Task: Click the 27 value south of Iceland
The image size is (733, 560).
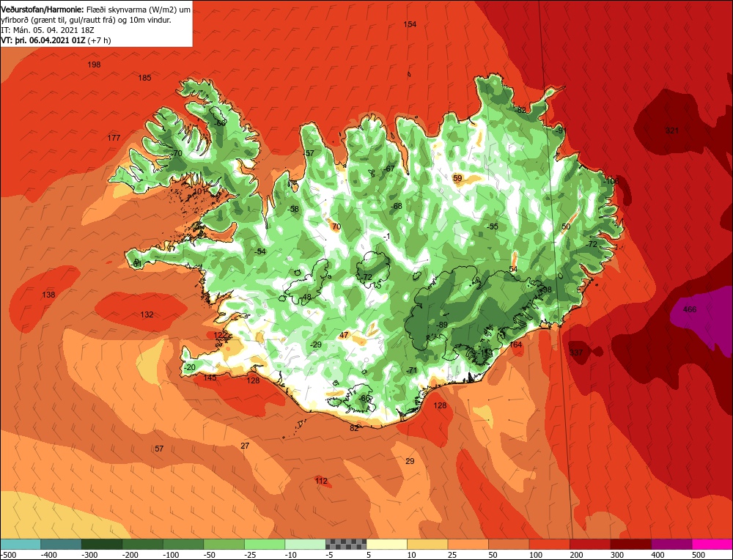Action: pos(245,446)
